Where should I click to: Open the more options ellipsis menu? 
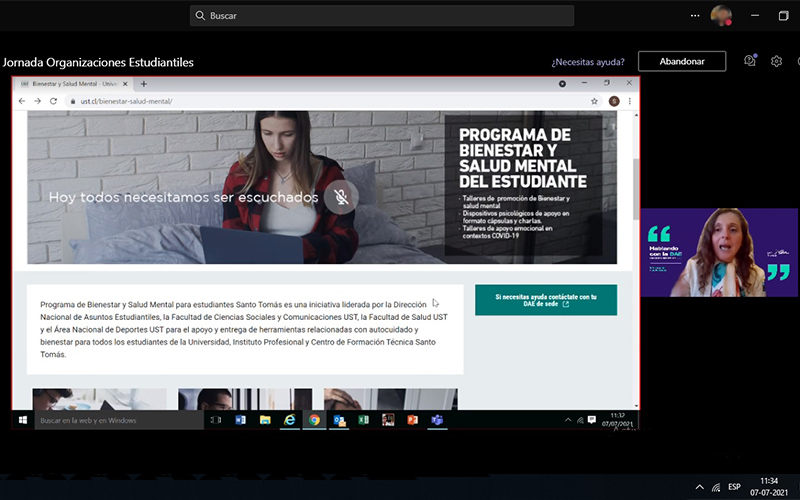click(695, 16)
